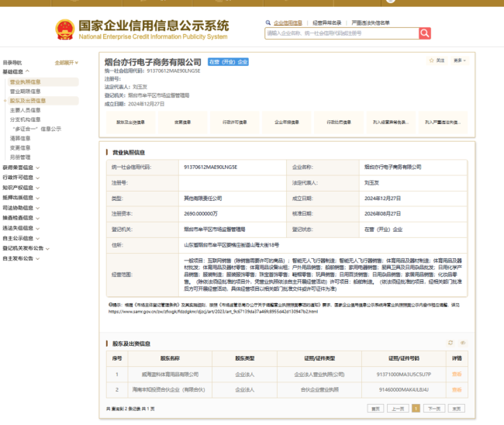Select "多证合一" 信息公示 in the sidebar
504x425 pixels.
pyautogui.click(x=36, y=129)
